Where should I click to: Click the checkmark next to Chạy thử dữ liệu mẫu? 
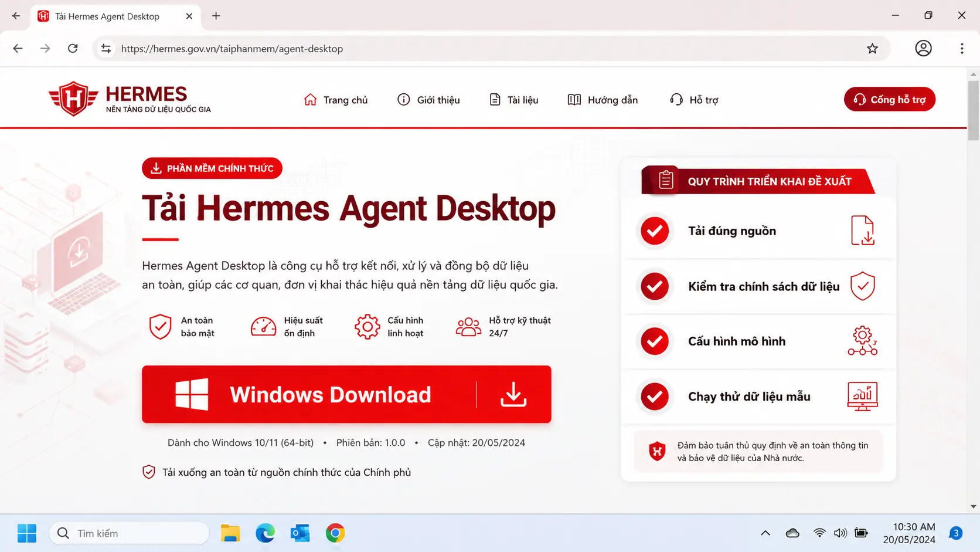coord(655,397)
